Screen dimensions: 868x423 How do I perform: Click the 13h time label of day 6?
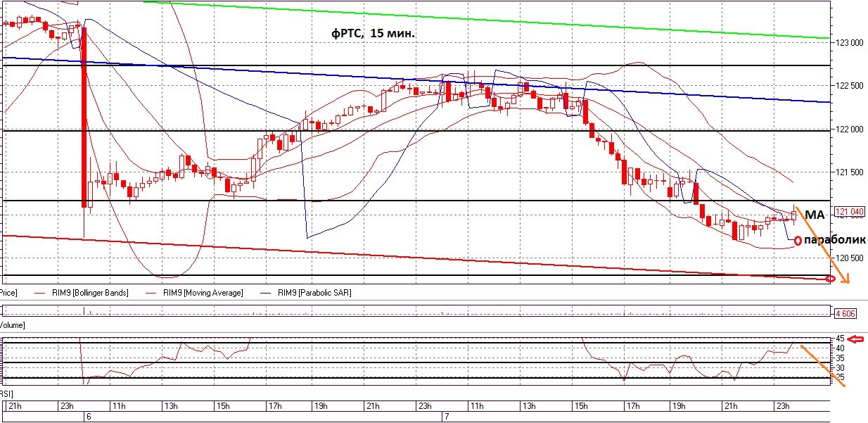[x=170, y=406]
